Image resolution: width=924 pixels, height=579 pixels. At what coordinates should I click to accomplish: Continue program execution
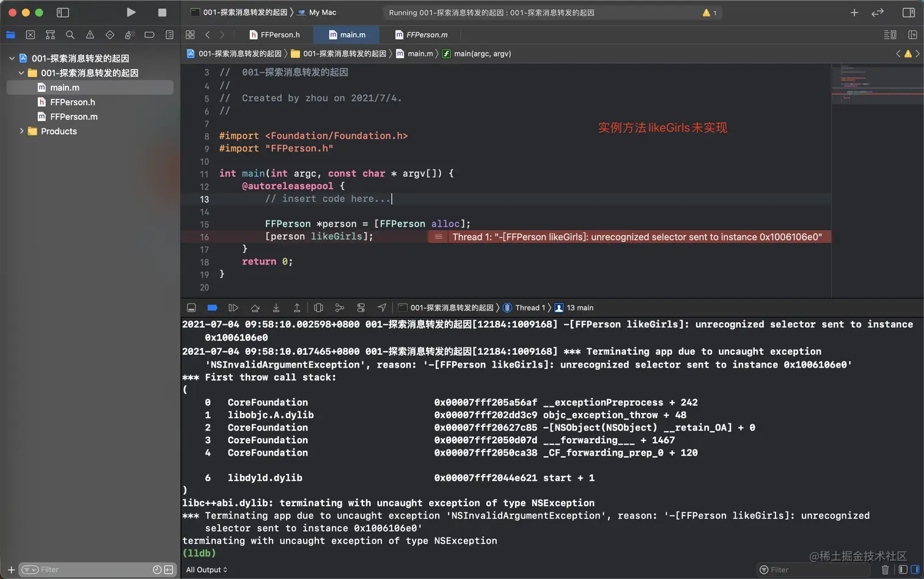click(233, 308)
